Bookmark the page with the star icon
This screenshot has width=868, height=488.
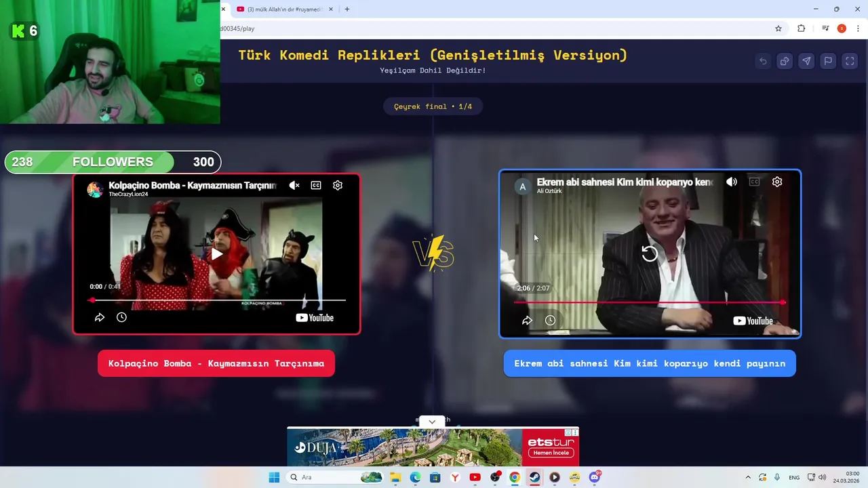click(778, 28)
